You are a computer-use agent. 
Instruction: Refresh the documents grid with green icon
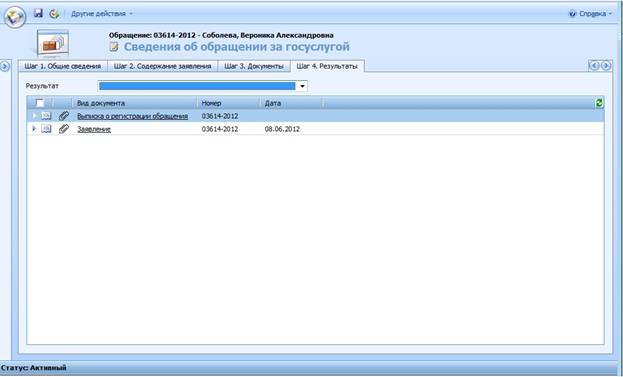tap(599, 103)
